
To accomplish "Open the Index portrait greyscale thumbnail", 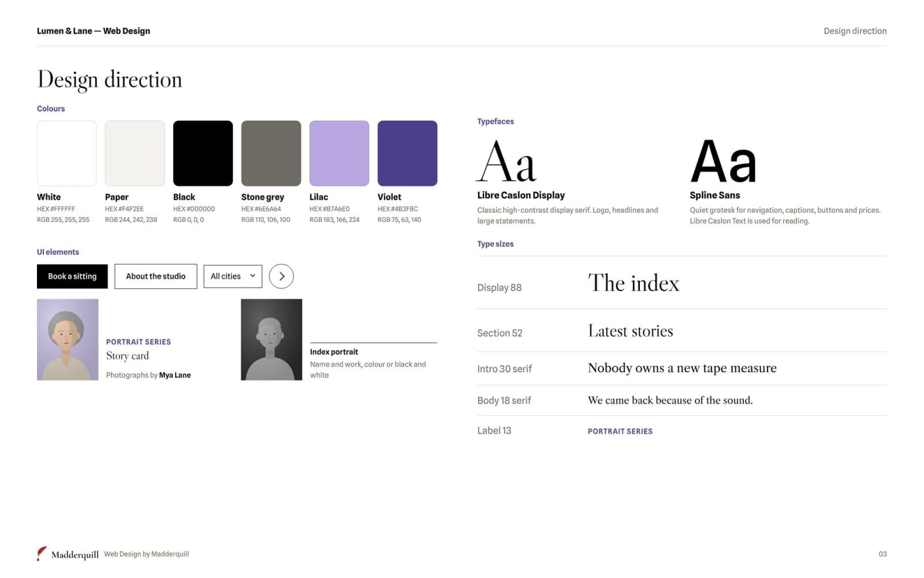I will pos(271,340).
